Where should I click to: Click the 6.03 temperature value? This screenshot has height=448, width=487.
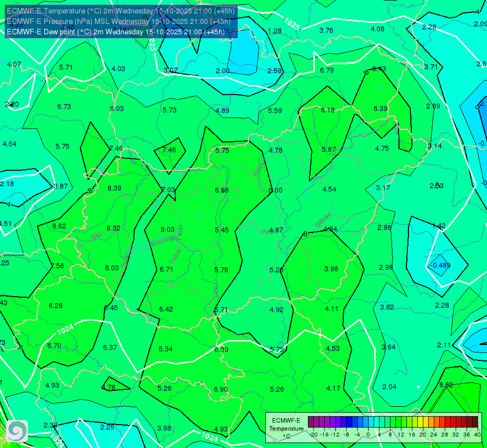117,109
